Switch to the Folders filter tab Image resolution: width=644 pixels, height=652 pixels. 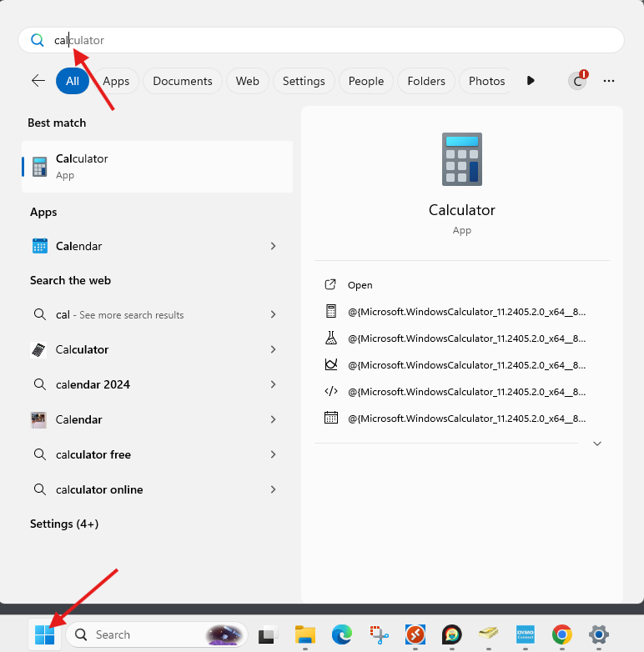click(x=426, y=81)
